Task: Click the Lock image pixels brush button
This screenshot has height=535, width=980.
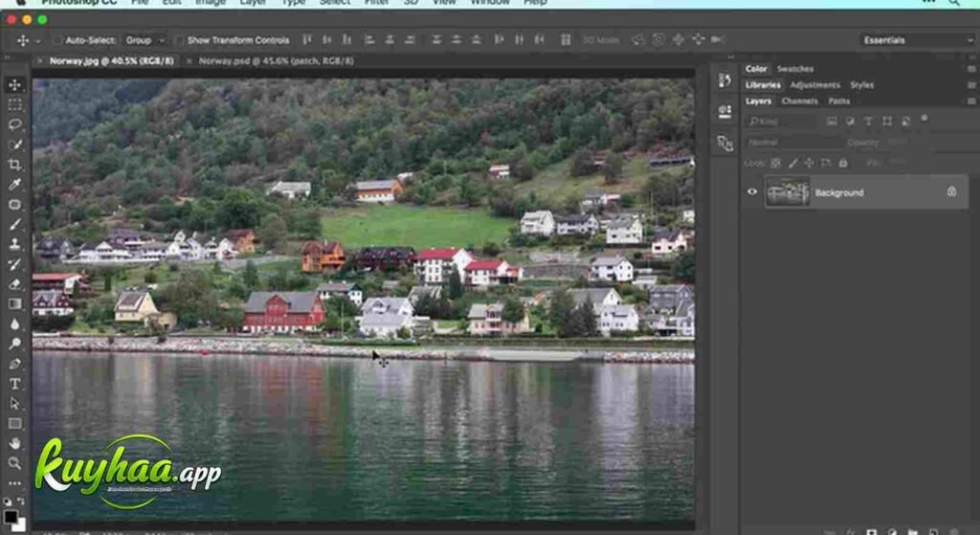Action: point(792,163)
